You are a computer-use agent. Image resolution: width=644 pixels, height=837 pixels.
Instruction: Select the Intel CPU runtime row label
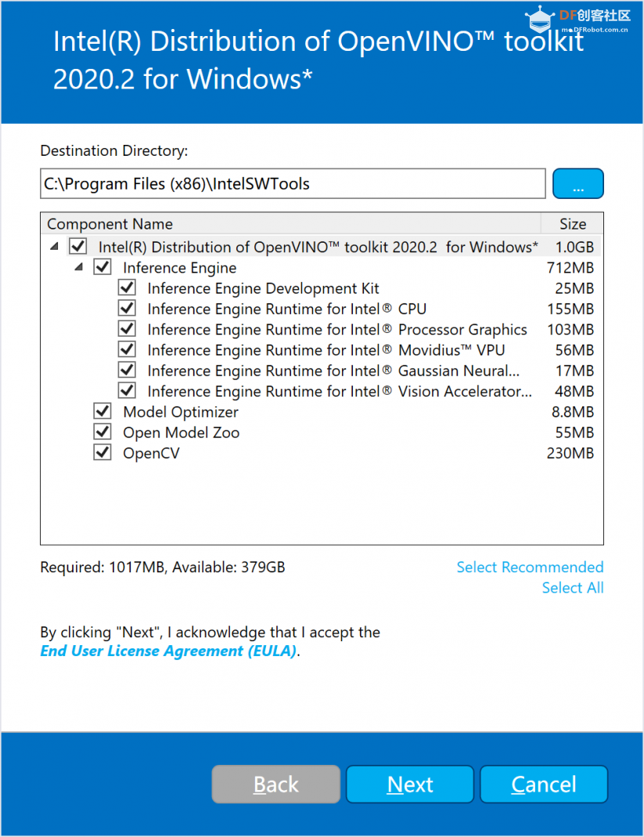(x=287, y=309)
